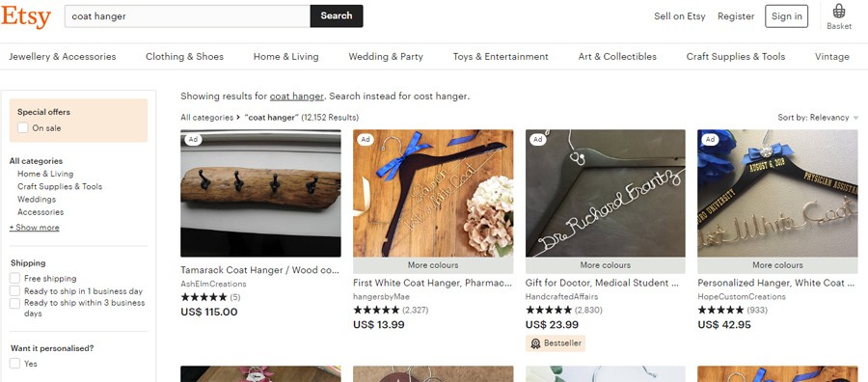Open the Craft Supplies & Tools menu
Viewport: 868px width, 382px height.
point(736,57)
